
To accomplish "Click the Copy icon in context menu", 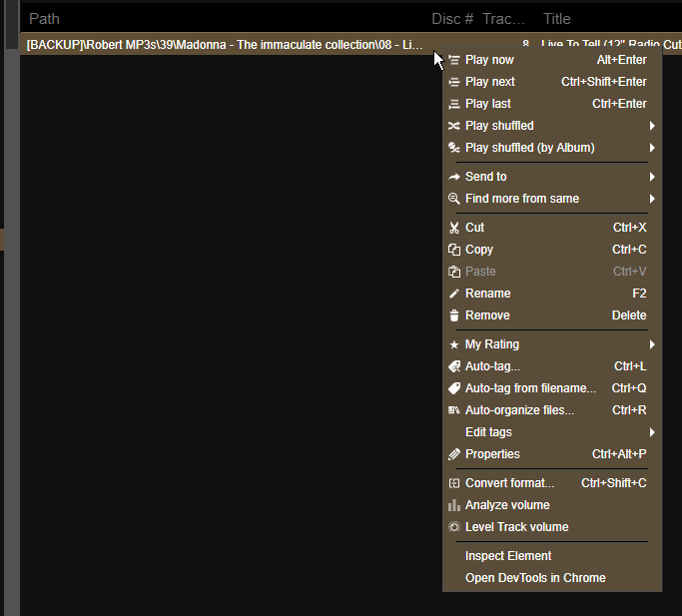I will point(454,250).
